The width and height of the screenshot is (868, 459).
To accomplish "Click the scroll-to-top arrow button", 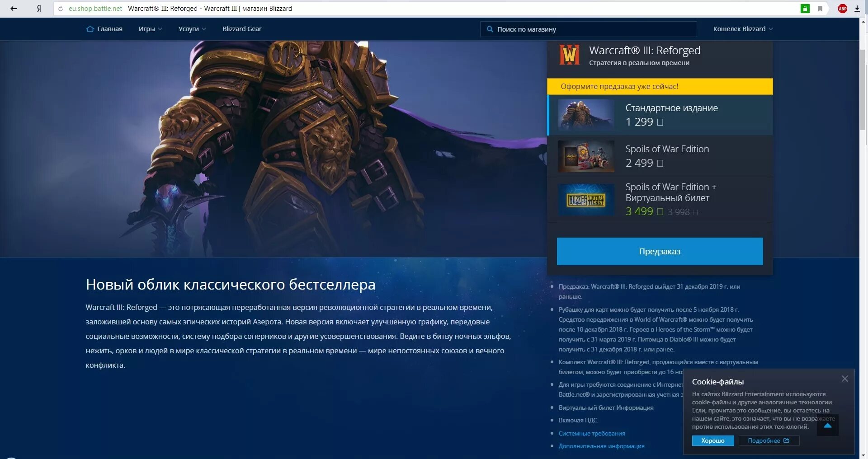I will [x=828, y=425].
